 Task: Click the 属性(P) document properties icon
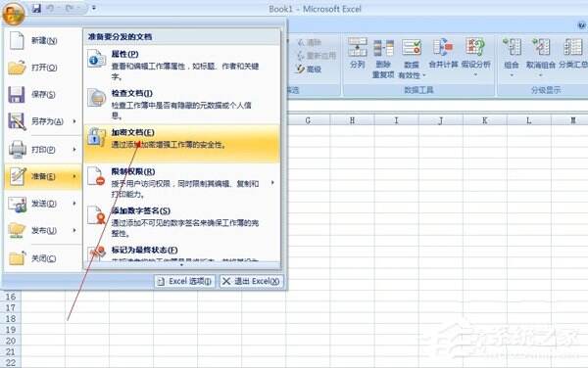tap(96, 59)
